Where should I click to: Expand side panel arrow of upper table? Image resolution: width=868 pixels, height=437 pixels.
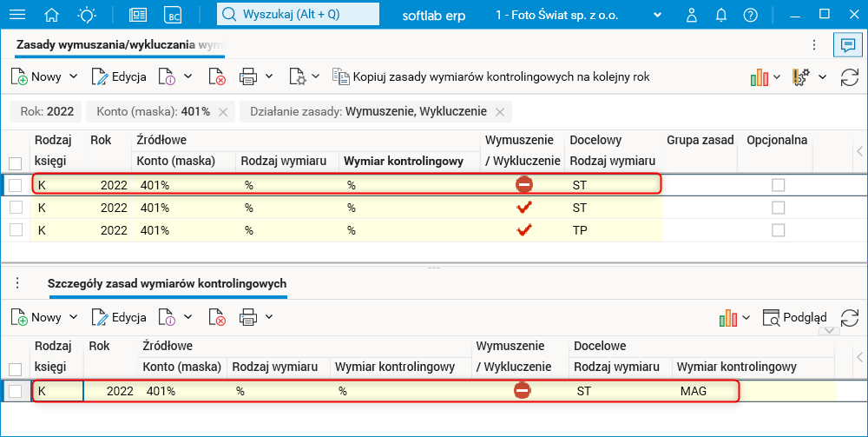tap(859, 150)
